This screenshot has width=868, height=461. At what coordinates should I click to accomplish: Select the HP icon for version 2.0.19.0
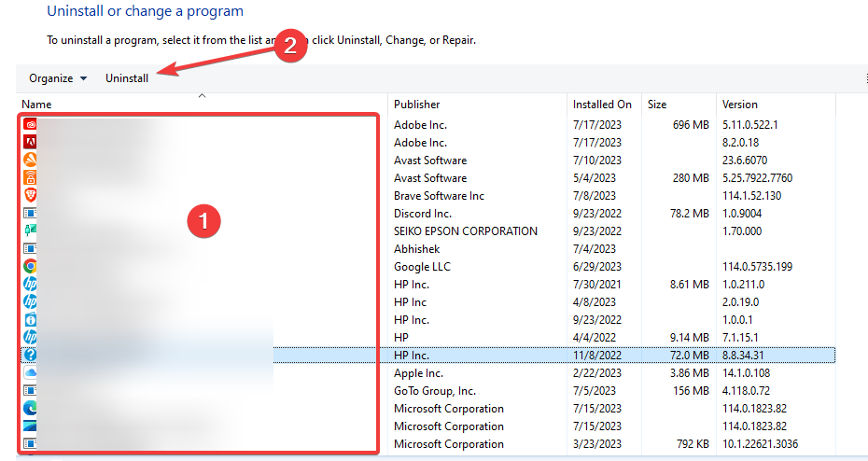[30, 301]
